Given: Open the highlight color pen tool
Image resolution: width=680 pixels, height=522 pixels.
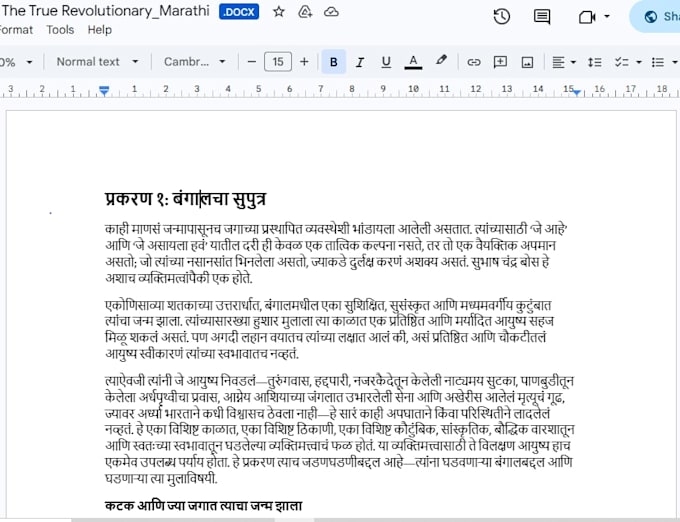Looking at the screenshot, I should click(441, 61).
